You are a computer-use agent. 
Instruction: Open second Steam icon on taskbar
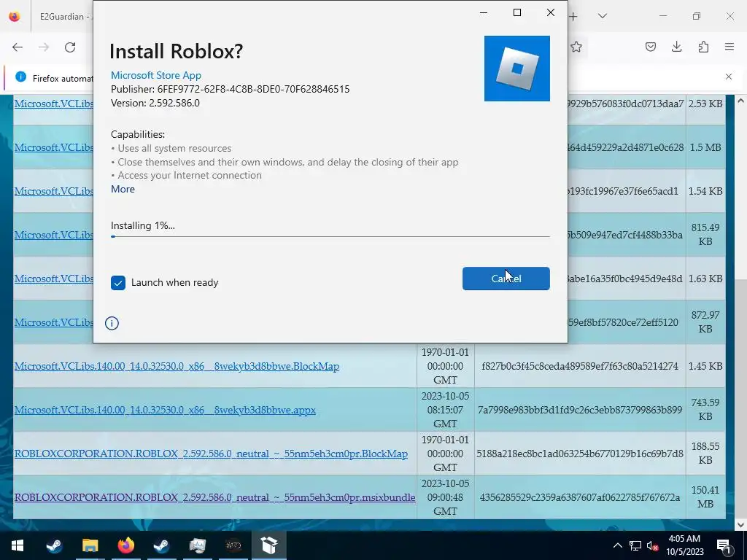pos(161,545)
